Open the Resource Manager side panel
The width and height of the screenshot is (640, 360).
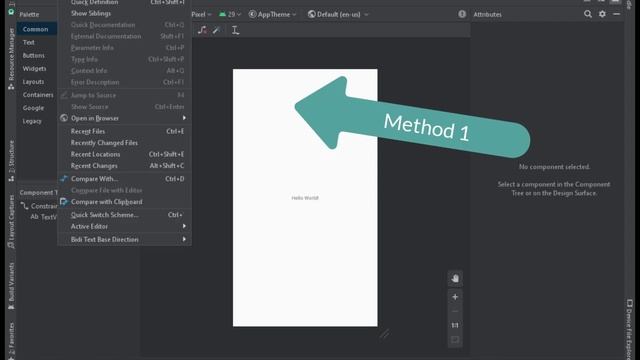pyautogui.click(x=11, y=58)
